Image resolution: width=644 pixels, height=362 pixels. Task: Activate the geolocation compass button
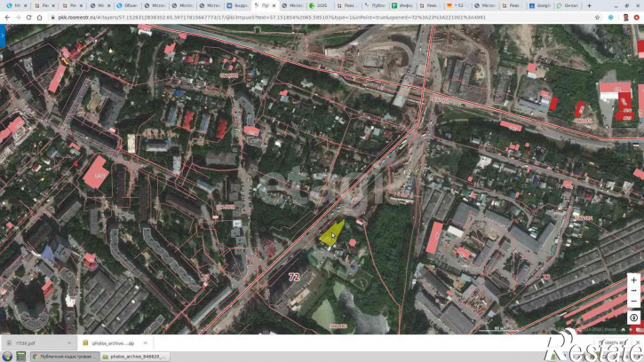pyautogui.click(x=633, y=318)
